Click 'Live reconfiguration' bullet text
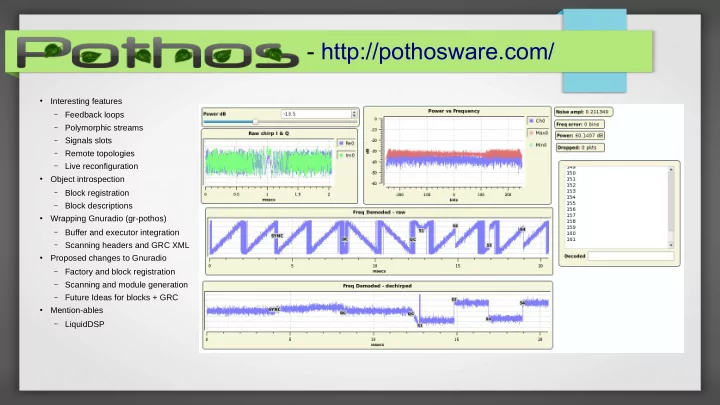Screen dimensions: 720x405 pyautogui.click(x=101, y=166)
